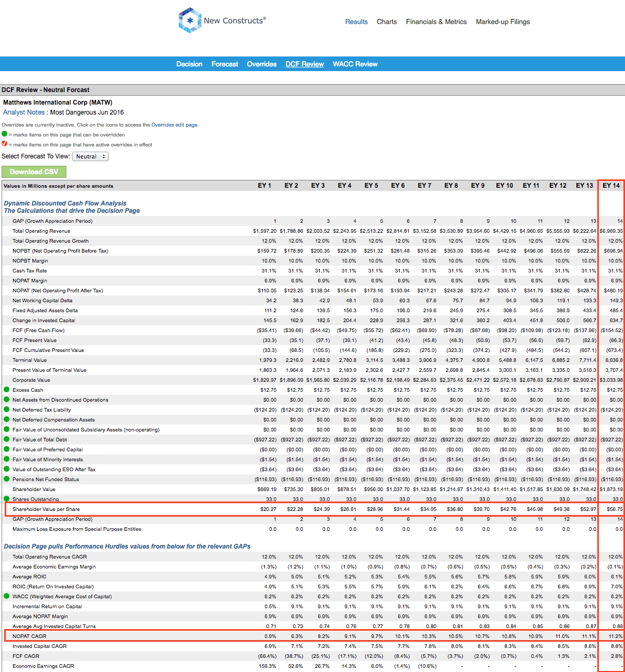Open the Overrides tab
The width and height of the screenshot is (625, 672).
tap(262, 64)
